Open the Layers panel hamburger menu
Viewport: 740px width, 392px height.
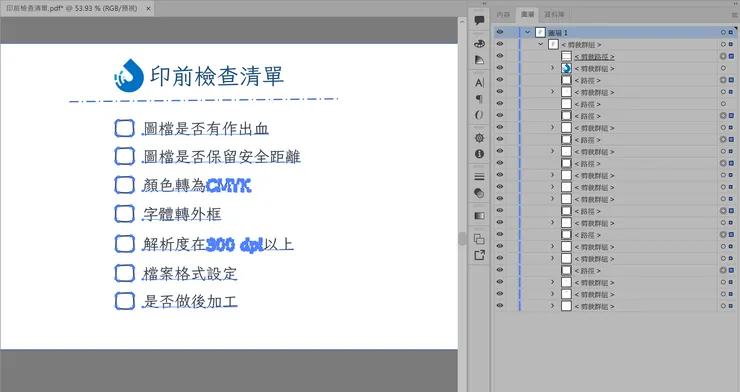[734, 15]
